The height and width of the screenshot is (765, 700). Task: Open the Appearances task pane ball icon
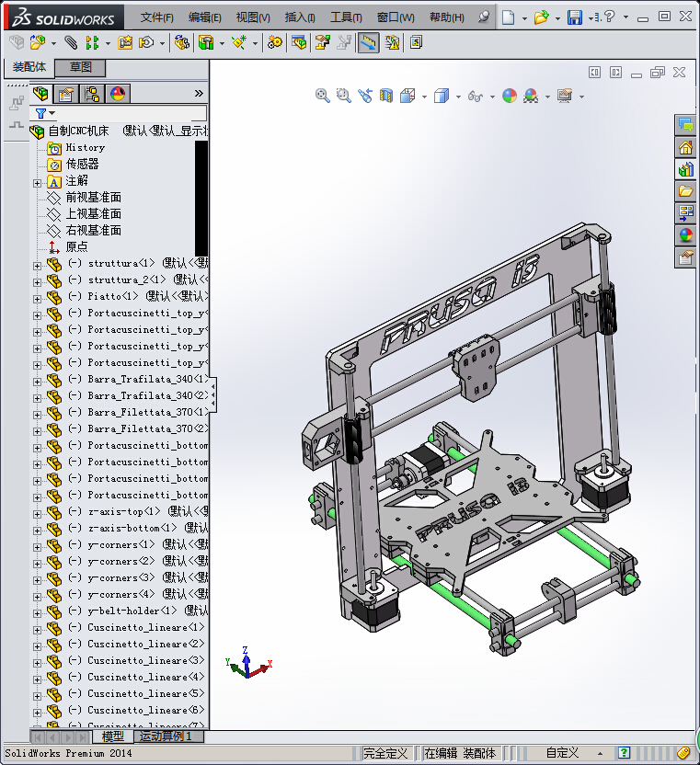click(x=685, y=235)
